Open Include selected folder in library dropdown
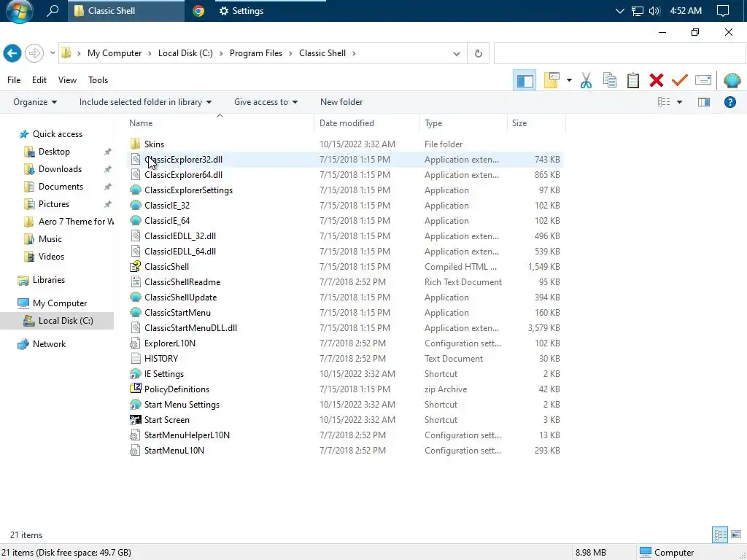Viewport: 747px width, 560px height. 145,102
